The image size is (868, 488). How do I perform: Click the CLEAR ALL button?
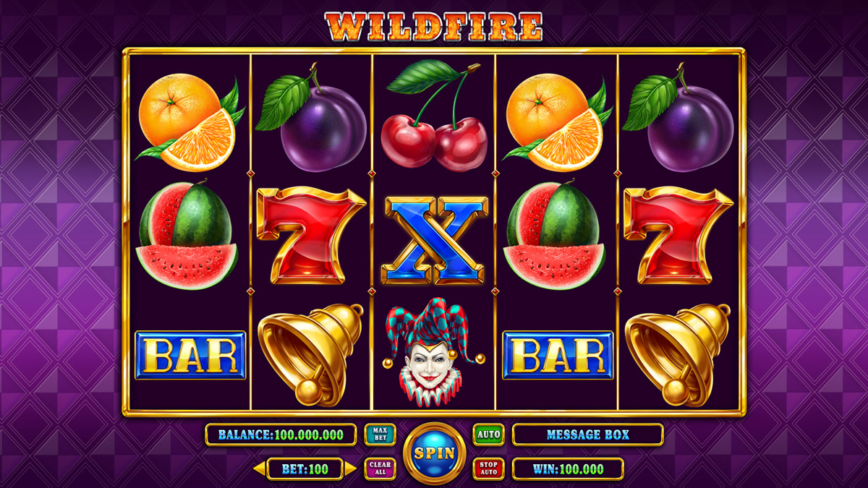coord(380,468)
